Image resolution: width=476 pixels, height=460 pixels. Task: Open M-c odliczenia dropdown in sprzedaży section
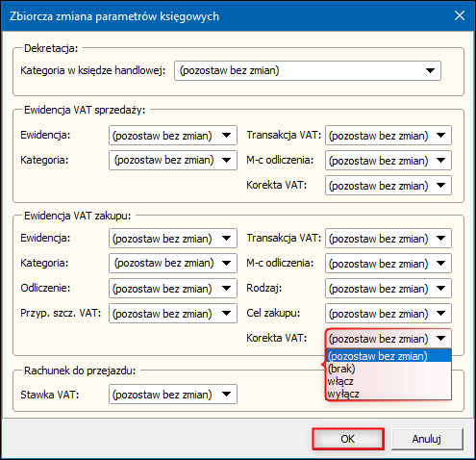pos(388,160)
